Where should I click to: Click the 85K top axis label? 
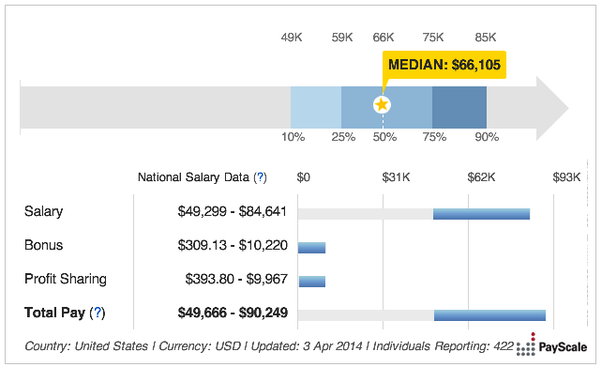pyautogui.click(x=485, y=38)
